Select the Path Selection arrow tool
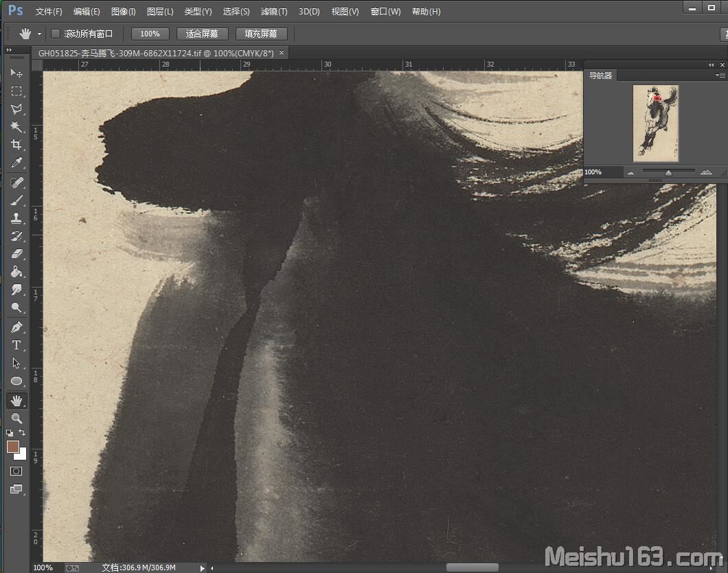Image resolution: width=728 pixels, height=573 pixels. [x=16, y=363]
